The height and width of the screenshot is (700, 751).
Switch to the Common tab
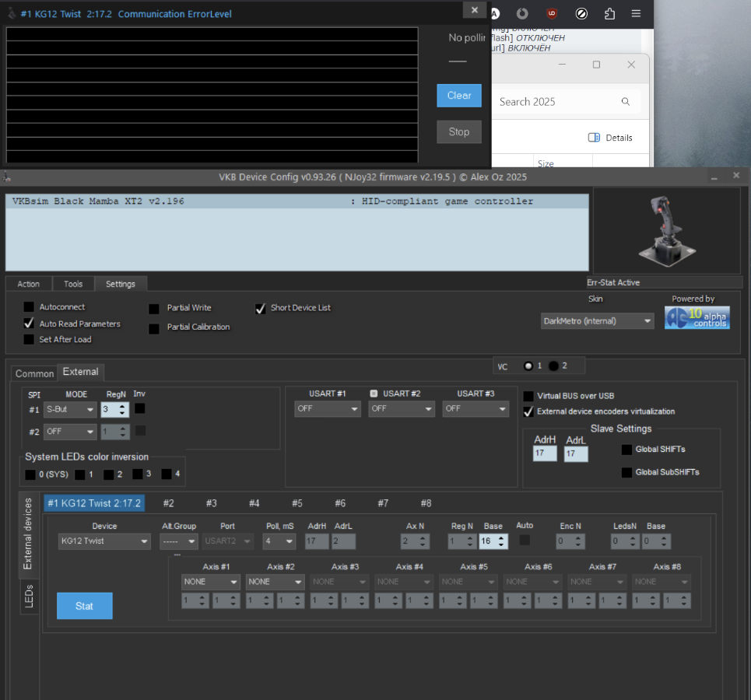[x=34, y=373]
